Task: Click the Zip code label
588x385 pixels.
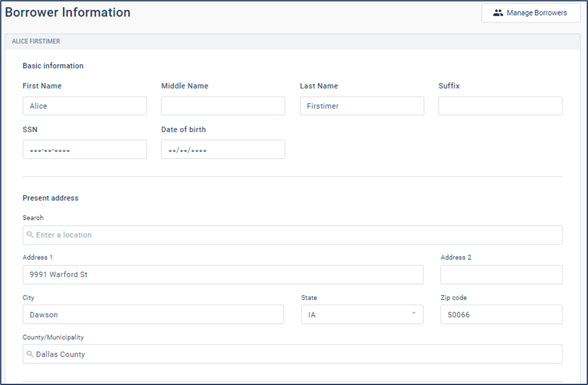Action: tap(453, 298)
